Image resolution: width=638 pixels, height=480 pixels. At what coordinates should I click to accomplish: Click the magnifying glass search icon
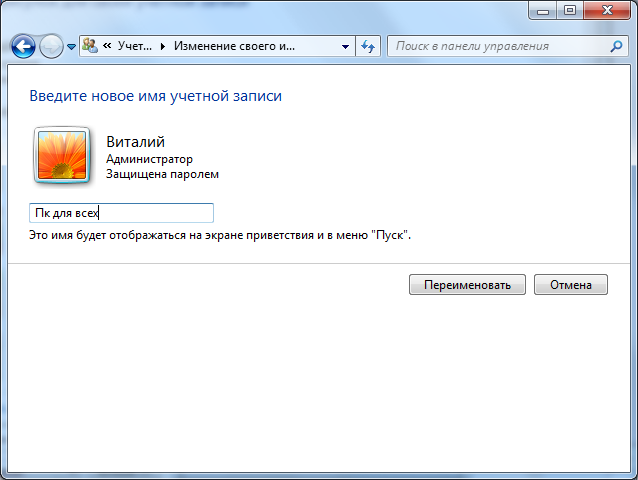tap(616, 46)
